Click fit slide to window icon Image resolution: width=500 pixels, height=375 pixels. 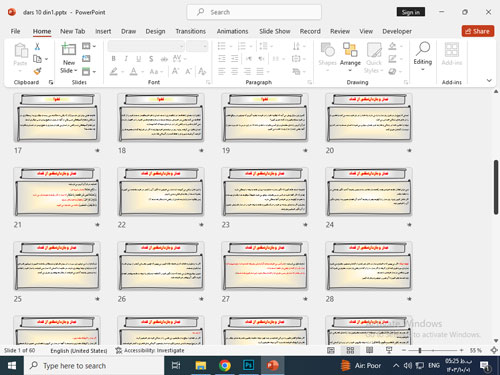tap(494, 350)
